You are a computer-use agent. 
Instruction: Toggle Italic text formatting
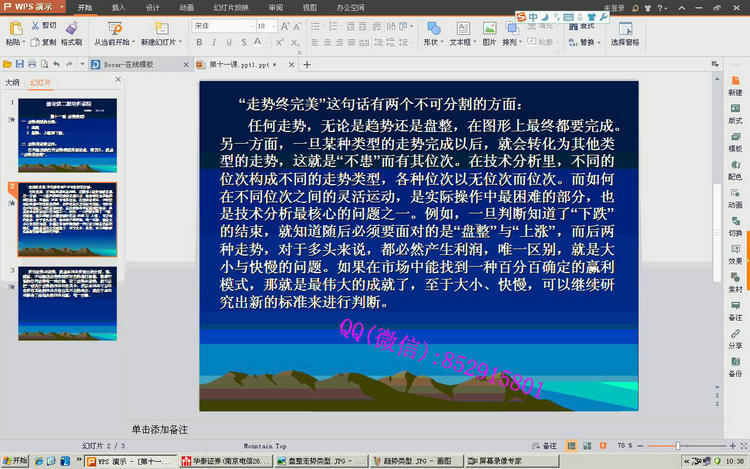(x=213, y=43)
